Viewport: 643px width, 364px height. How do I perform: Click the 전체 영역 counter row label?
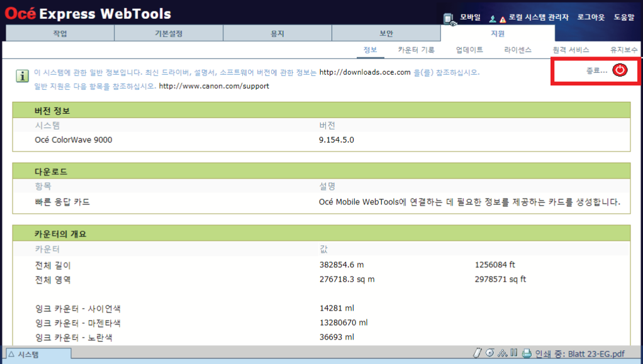click(53, 280)
